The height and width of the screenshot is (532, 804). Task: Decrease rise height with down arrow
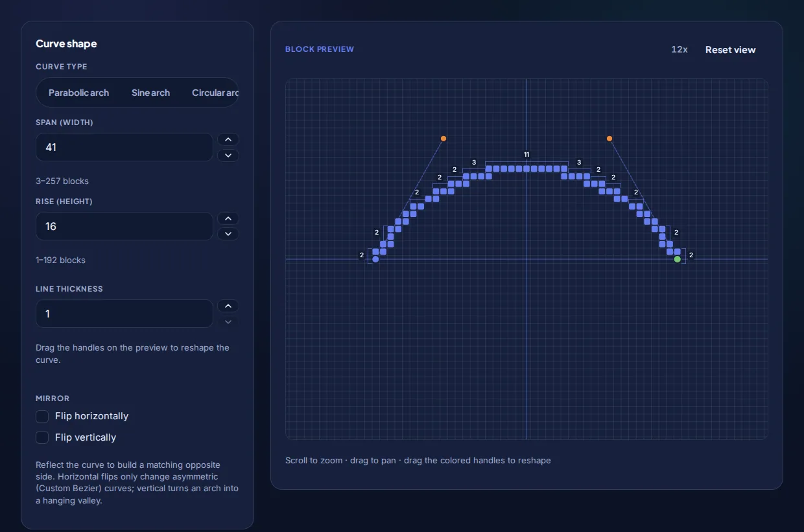pos(228,234)
